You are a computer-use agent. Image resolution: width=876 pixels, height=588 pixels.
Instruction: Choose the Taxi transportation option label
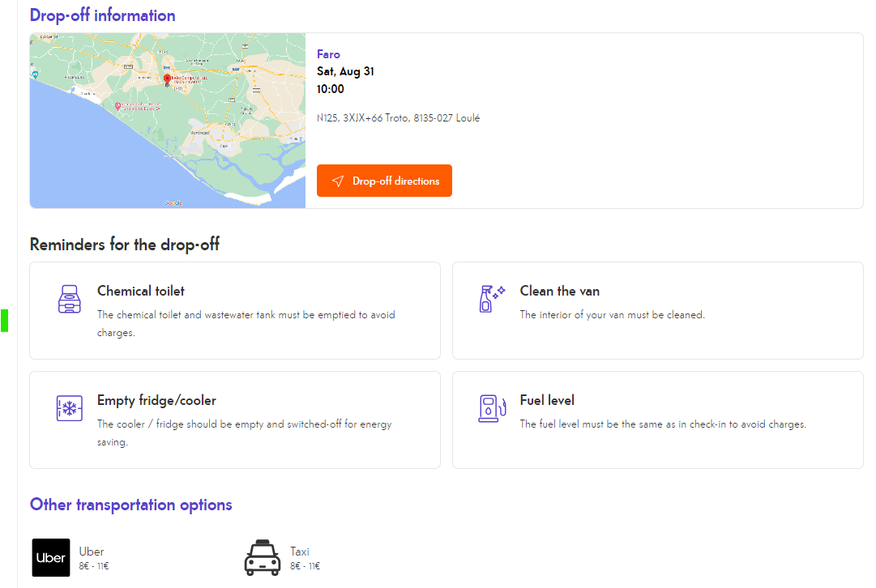click(x=300, y=552)
